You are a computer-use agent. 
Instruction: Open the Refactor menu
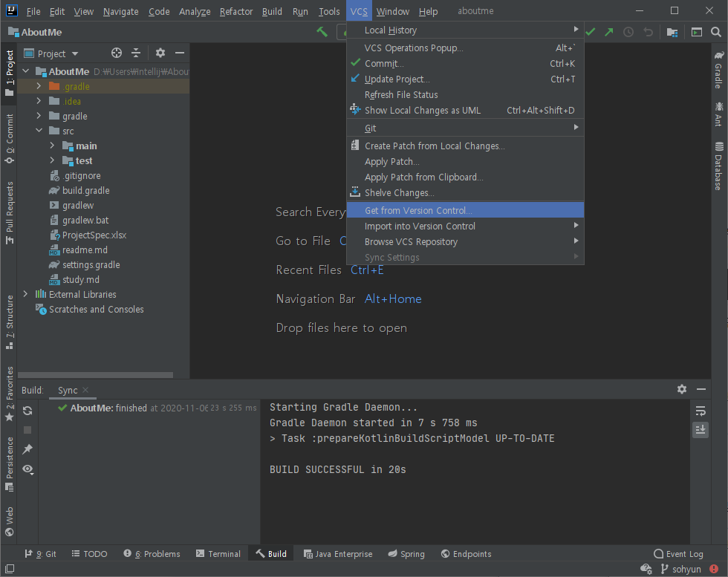236,11
